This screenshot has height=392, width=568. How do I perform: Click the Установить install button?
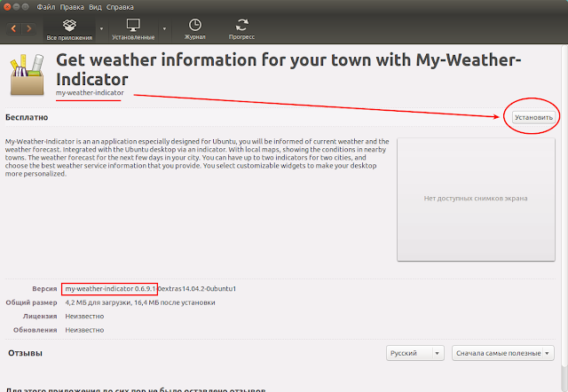tap(533, 117)
